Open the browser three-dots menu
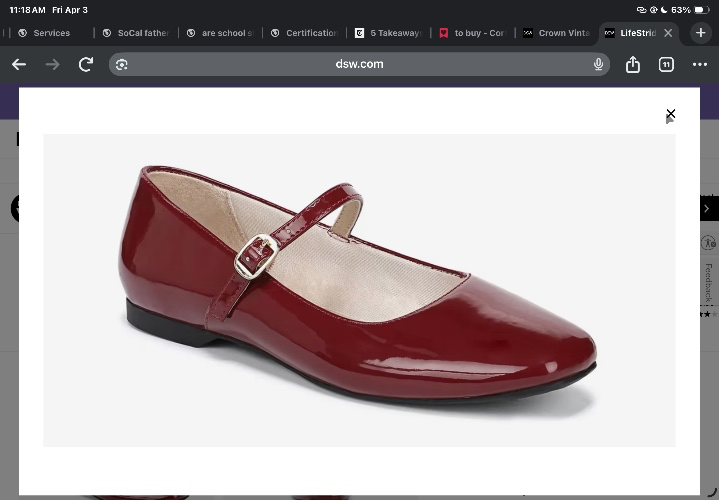Viewport: 719px width, 500px height. (700, 65)
